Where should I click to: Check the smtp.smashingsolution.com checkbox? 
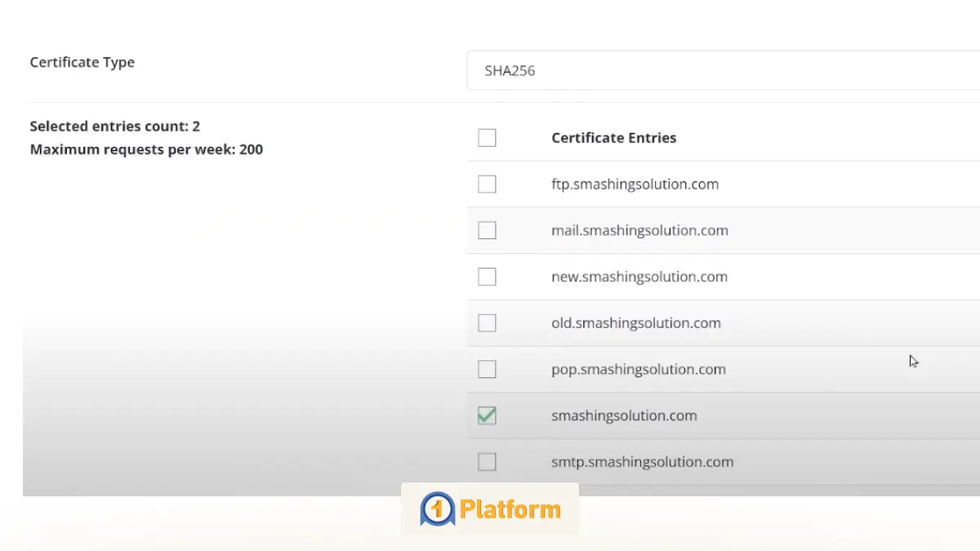[x=487, y=461]
